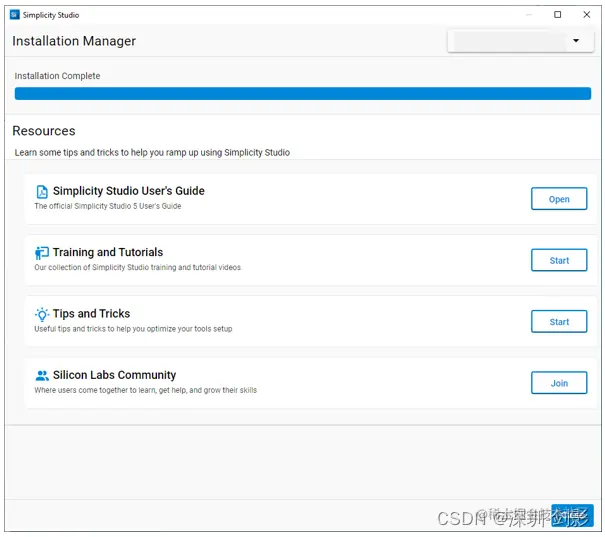
Task: Expand the dropdown next to Installation Manager
Action: click(x=520, y=41)
